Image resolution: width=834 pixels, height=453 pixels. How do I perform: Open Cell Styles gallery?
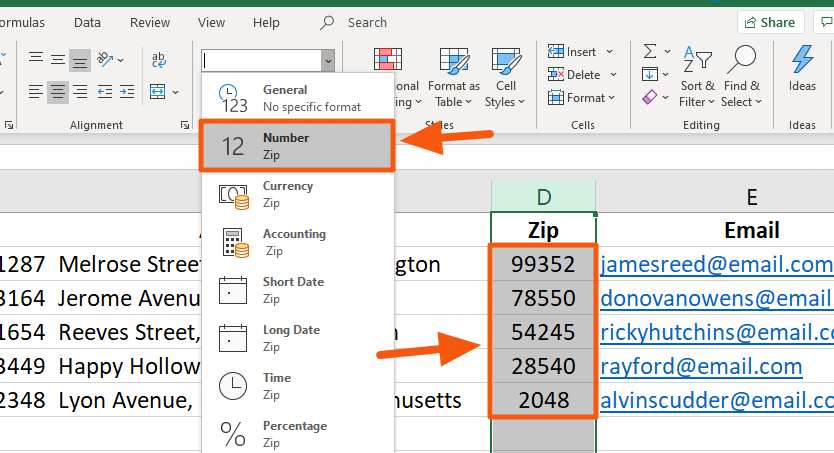[505, 78]
